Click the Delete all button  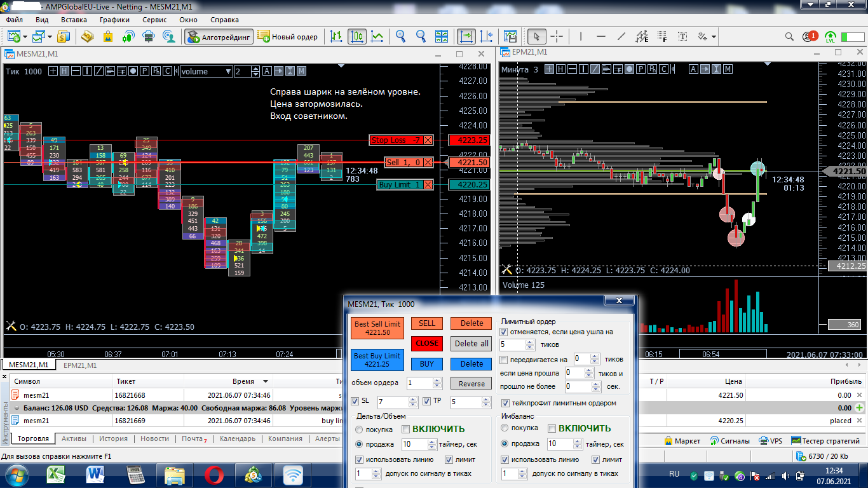click(471, 343)
